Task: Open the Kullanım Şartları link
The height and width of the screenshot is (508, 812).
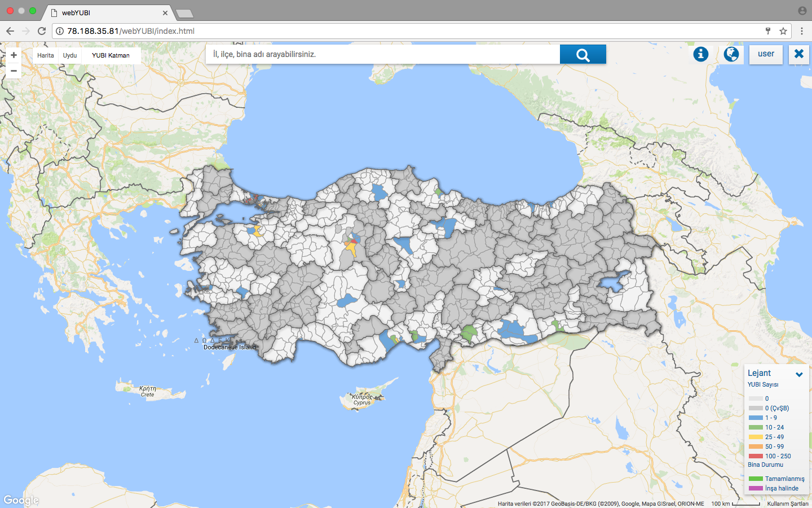Action: pos(787,503)
